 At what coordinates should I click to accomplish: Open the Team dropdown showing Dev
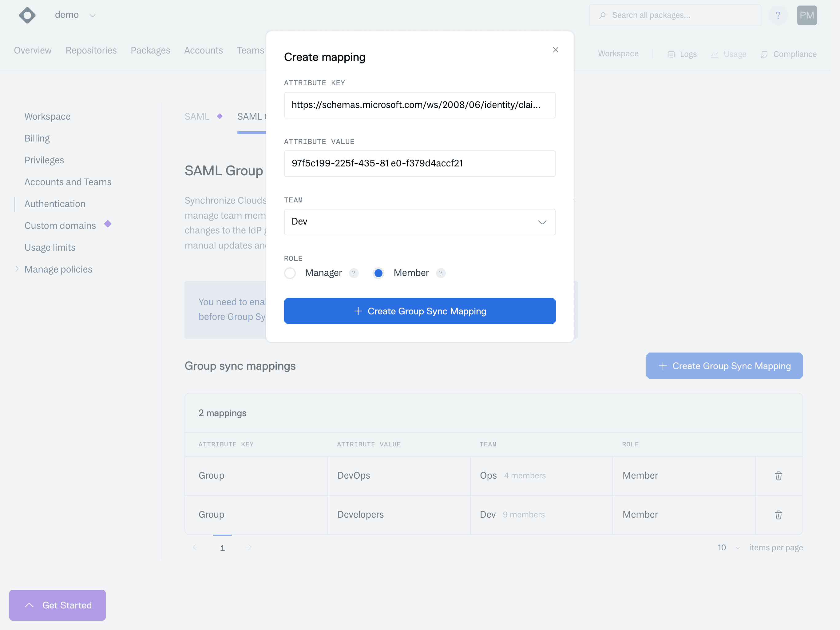pyautogui.click(x=420, y=222)
